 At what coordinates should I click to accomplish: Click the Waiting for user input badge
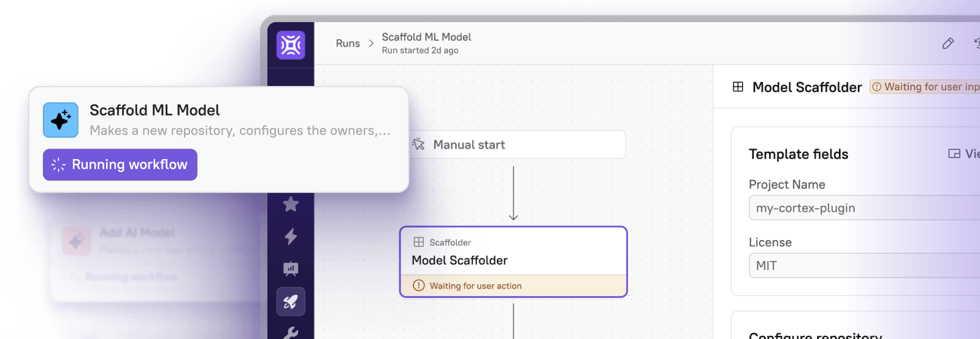(x=926, y=87)
